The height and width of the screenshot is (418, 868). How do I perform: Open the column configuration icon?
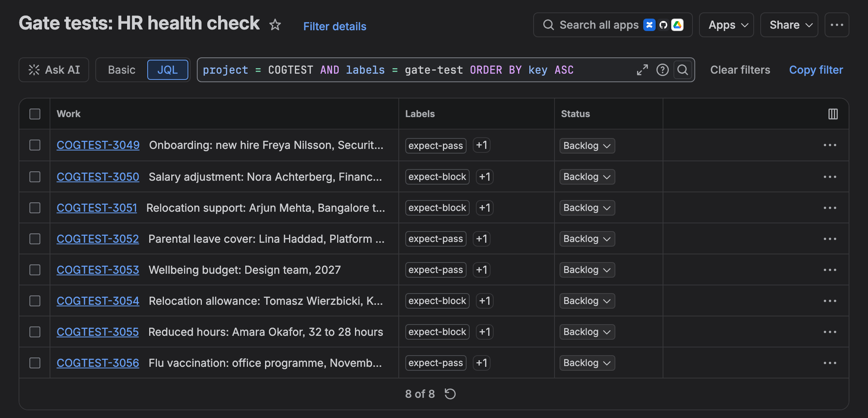(x=833, y=114)
